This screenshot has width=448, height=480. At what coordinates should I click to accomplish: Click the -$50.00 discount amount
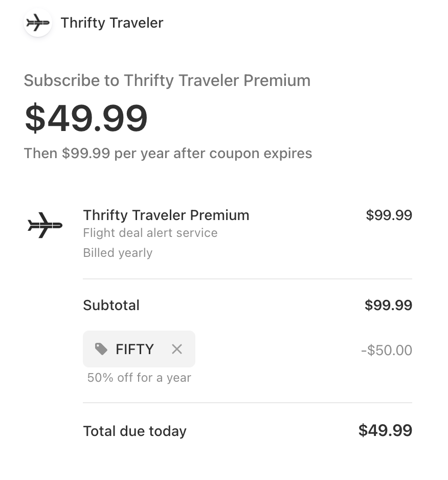pyautogui.click(x=387, y=349)
